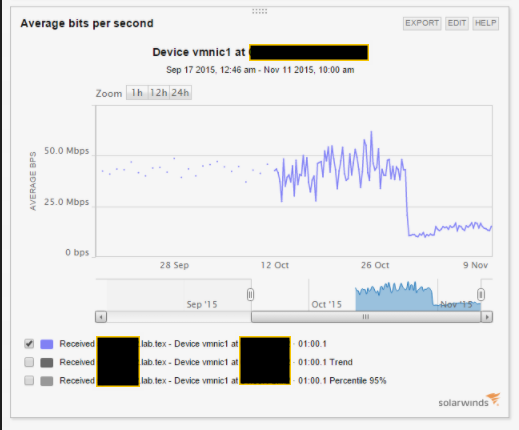Click the light gray Percentile color swatch
This screenshot has height=430, width=519.
coord(47,381)
